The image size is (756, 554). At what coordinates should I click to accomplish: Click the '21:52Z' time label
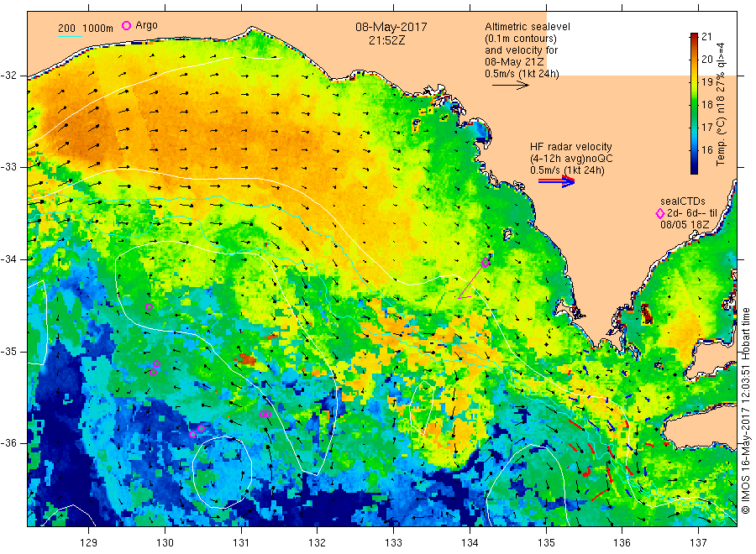pos(386,40)
